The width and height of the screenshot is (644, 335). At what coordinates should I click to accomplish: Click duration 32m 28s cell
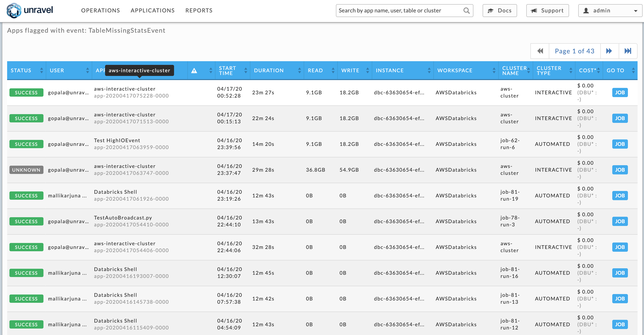263,247
